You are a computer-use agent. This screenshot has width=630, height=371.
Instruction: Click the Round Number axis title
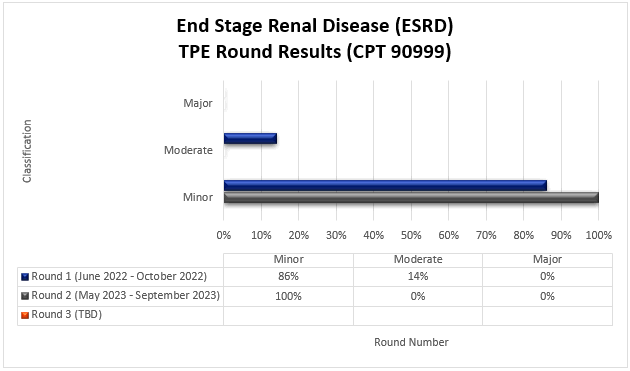tap(411, 342)
